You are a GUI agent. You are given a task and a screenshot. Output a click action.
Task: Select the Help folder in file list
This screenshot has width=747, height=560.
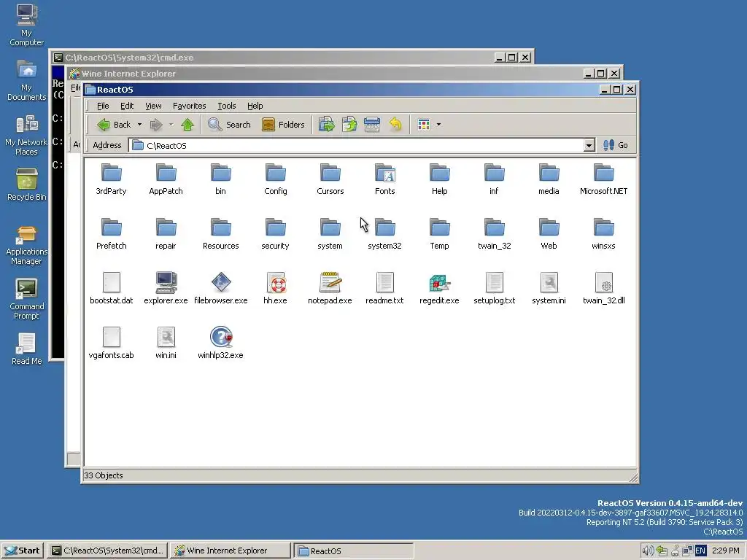[x=439, y=179]
